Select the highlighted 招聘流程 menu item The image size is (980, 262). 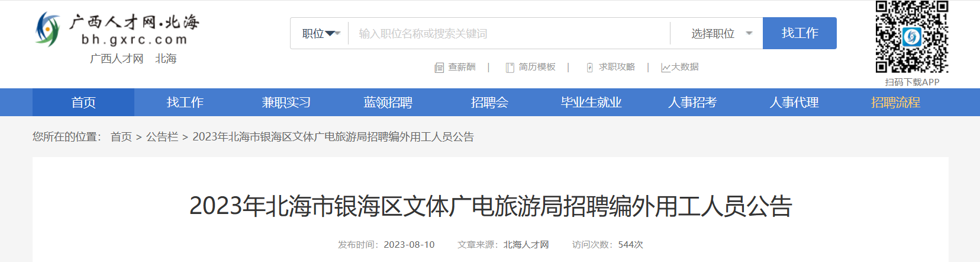[895, 103]
